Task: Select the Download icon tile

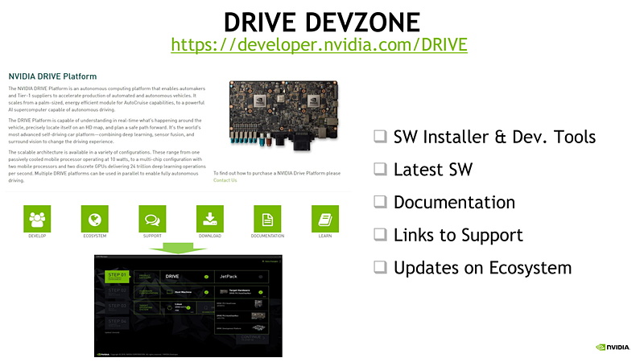Action: [x=210, y=219]
